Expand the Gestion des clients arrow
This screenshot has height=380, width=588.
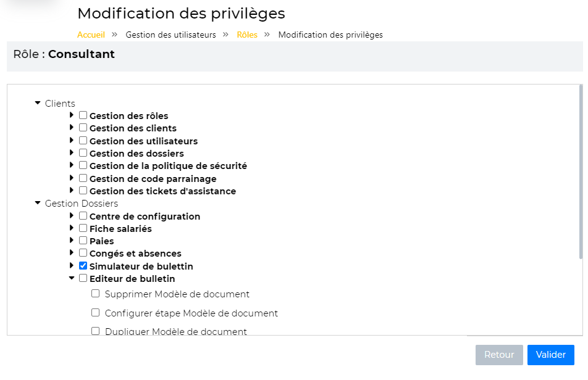[72, 128]
